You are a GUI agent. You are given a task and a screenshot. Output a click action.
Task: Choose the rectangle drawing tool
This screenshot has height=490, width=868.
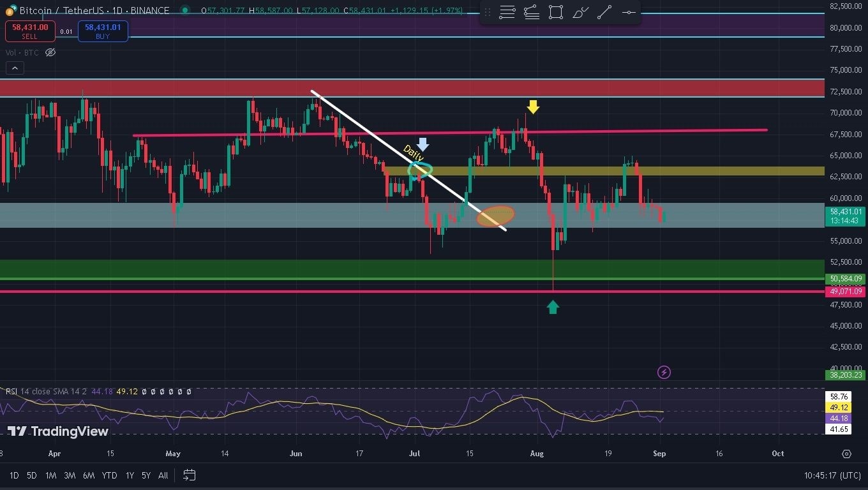tap(556, 12)
